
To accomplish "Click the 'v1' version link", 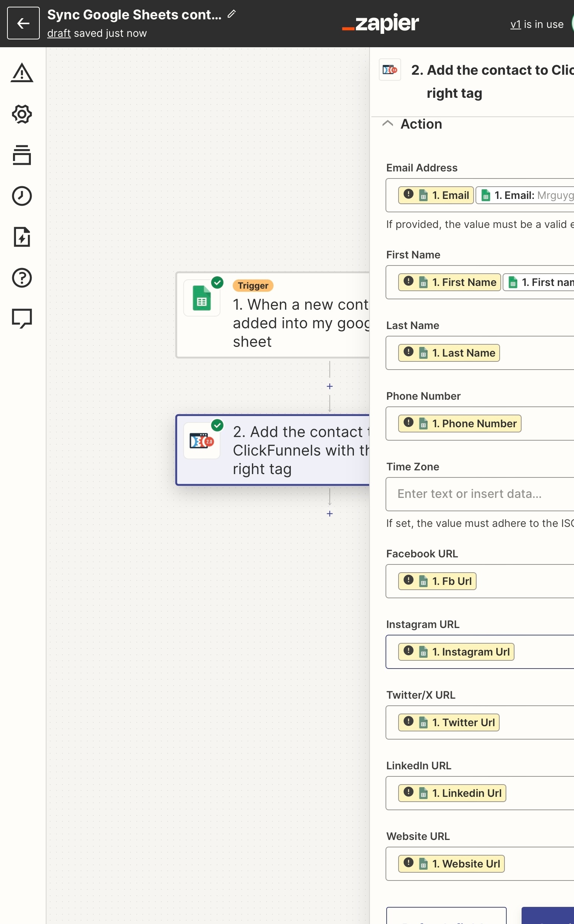I will (x=516, y=24).
